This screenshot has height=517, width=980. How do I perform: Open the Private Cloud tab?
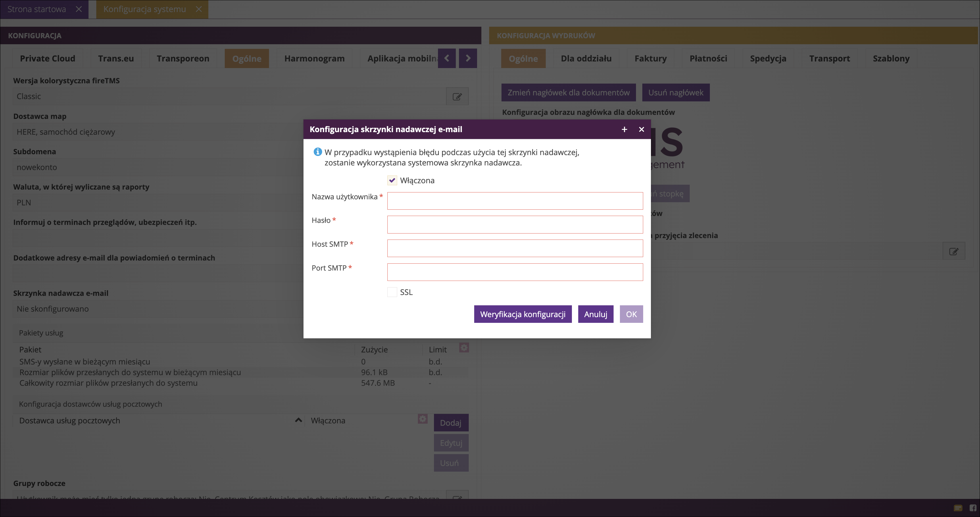(47, 59)
